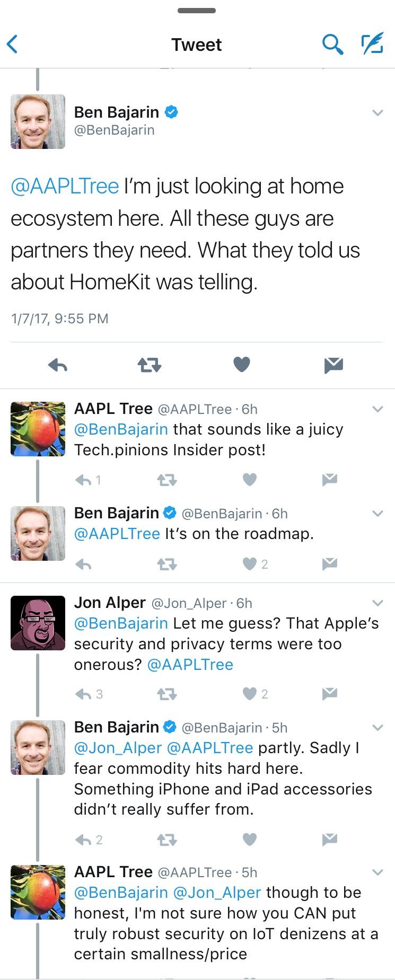
Task: Expand options chevron on Jon Alper's tweet
Action: (378, 603)
